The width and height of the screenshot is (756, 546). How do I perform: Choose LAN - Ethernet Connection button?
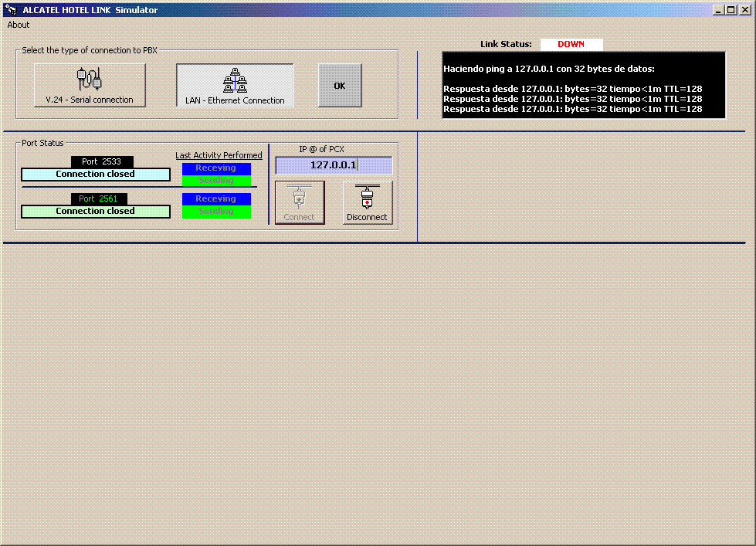coord(235,86)
